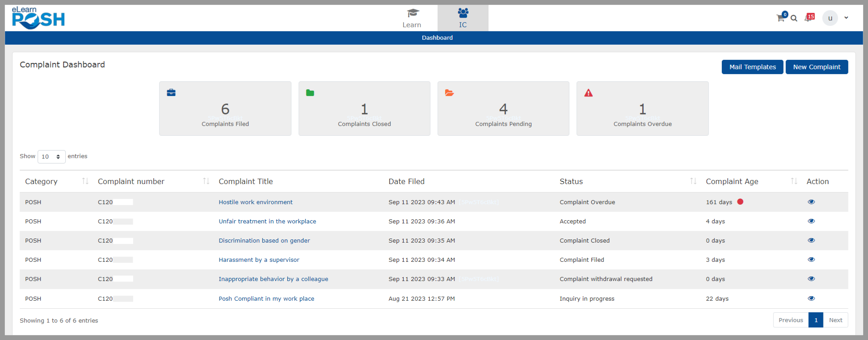Go to the Next pagination page
The height and width of the screenshot is (340, 868).
pos(835,320)
